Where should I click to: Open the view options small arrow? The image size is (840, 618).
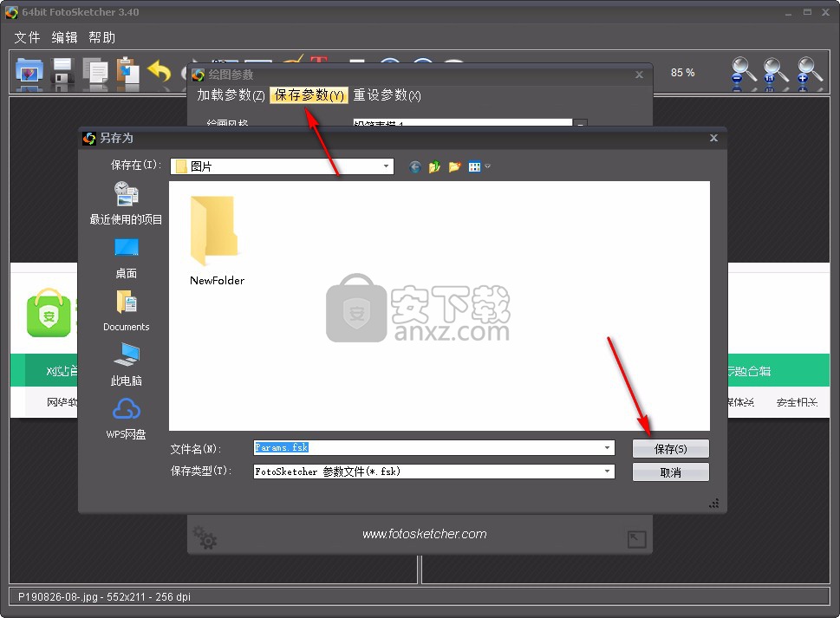click(487, 166)
